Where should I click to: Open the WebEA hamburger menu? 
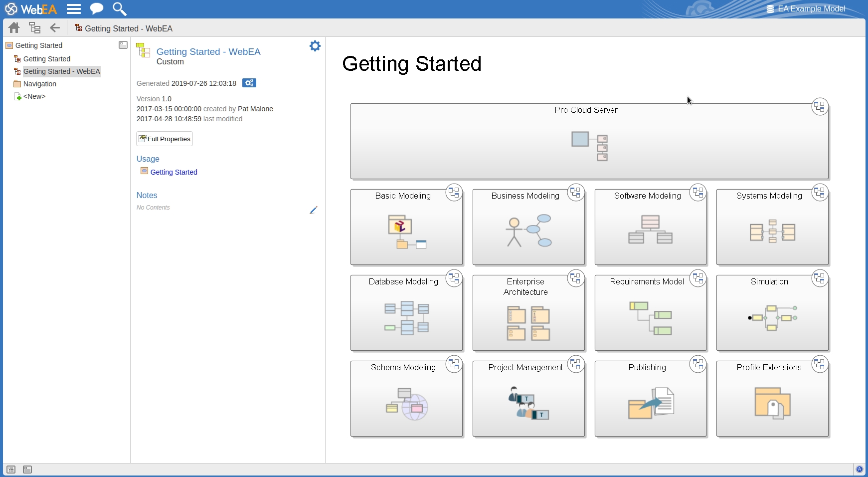coord(74,9)
